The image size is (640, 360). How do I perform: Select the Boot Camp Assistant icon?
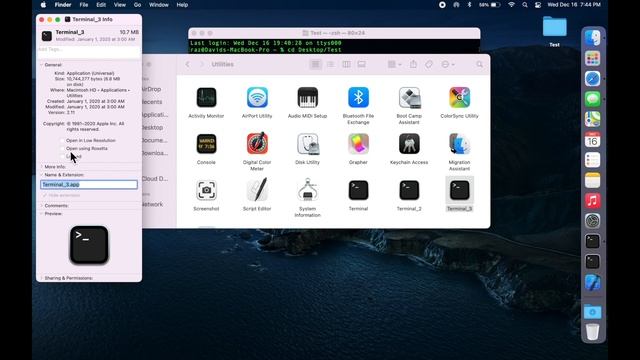coord(409,98)
